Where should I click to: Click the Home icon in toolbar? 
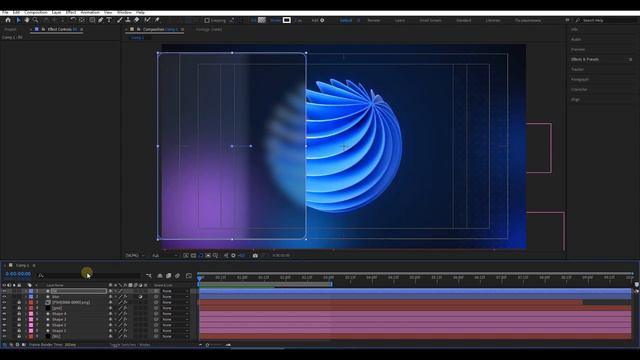point(8,20)
